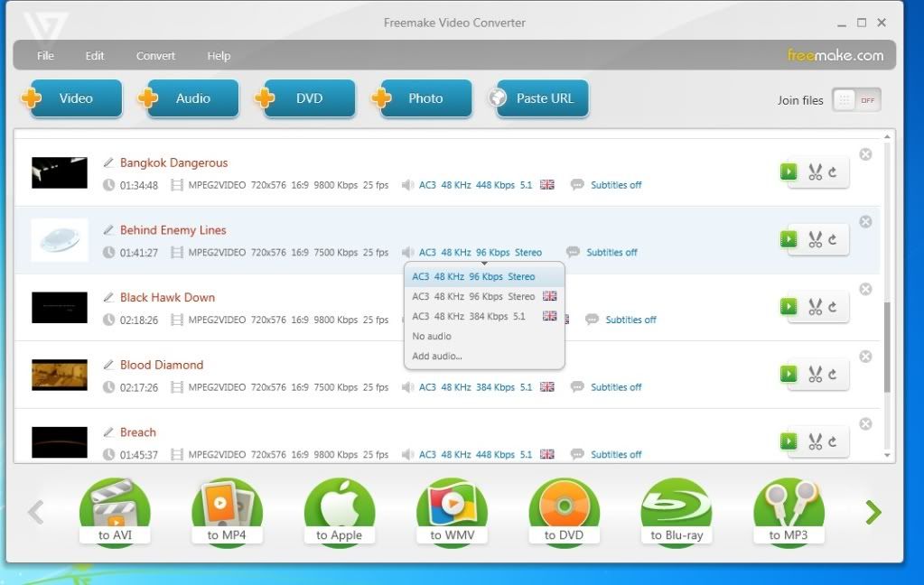Convert to MP3 audio
This screenshot has height=585, width=924.
tap(789, 511)
